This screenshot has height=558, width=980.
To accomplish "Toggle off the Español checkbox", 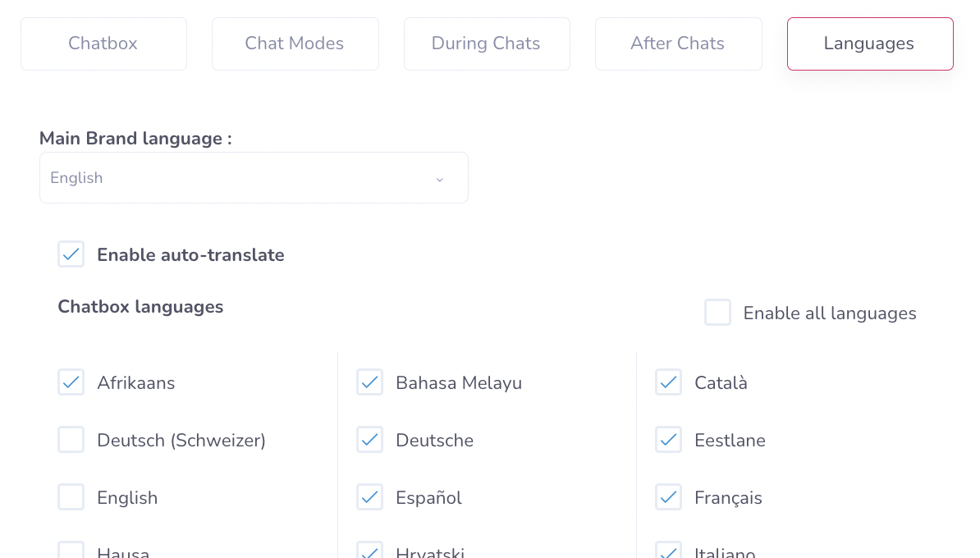I will (370, 497).
